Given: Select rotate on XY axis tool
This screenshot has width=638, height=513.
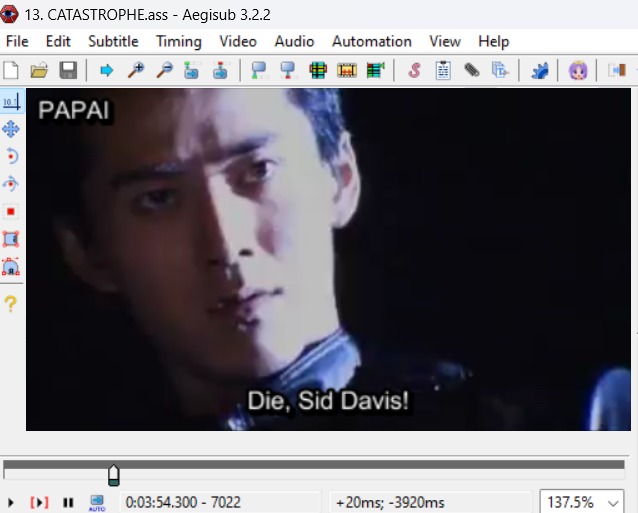Looking at the screenshot, I should (11, 184).
